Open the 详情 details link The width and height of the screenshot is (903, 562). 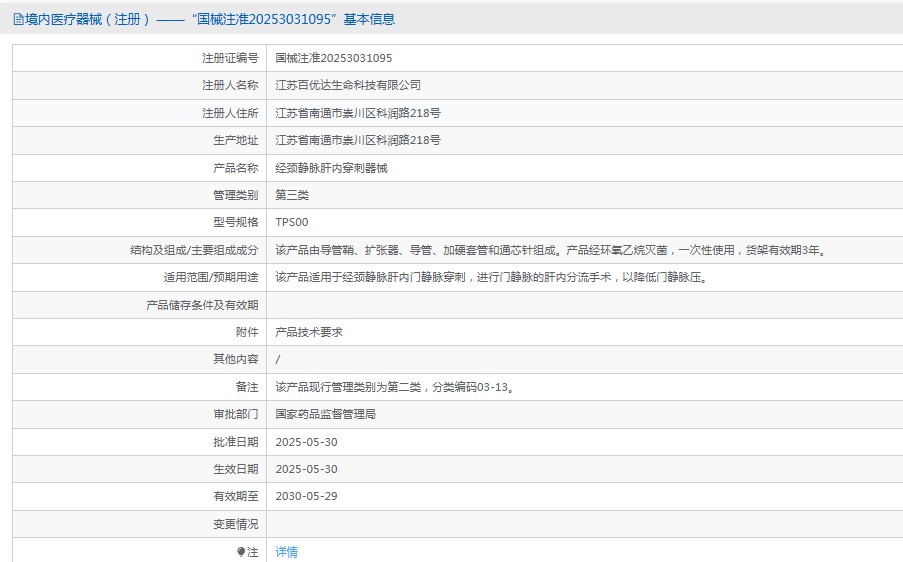tap(287, 552)
